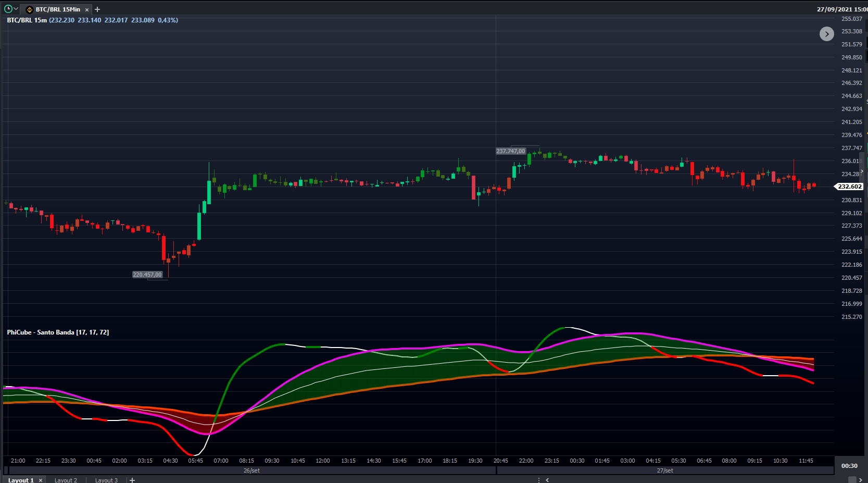Click the 00:30 countdown timer box
Viewport: 868px width, 483px height.
pyautogui.click(x=849, y=466)
